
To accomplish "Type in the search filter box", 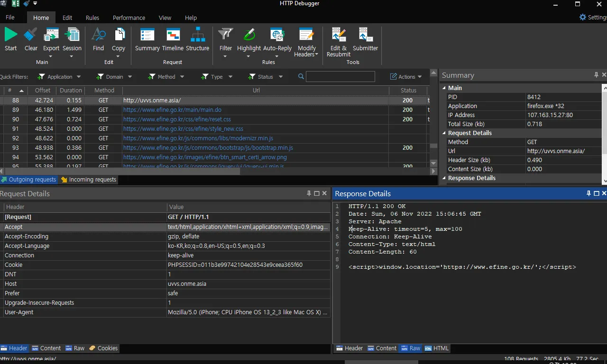I will coord(340,76).
